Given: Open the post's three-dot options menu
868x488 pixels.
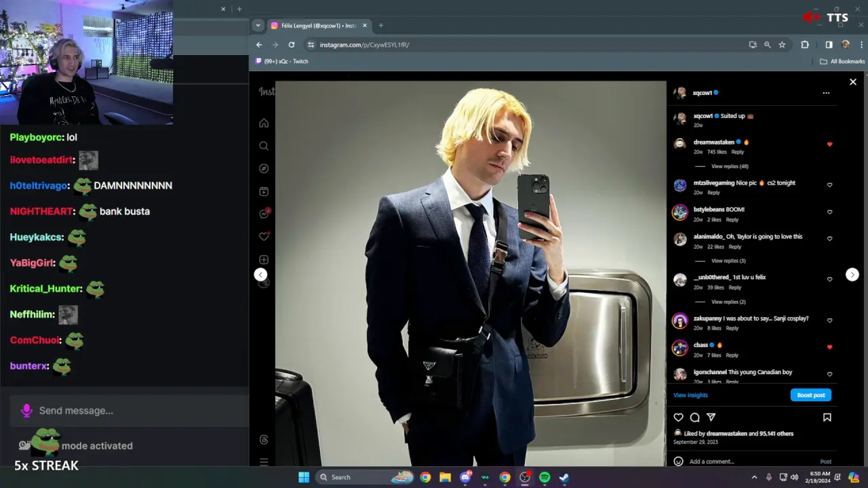Looking at the screenshot, I should point(826,93).
